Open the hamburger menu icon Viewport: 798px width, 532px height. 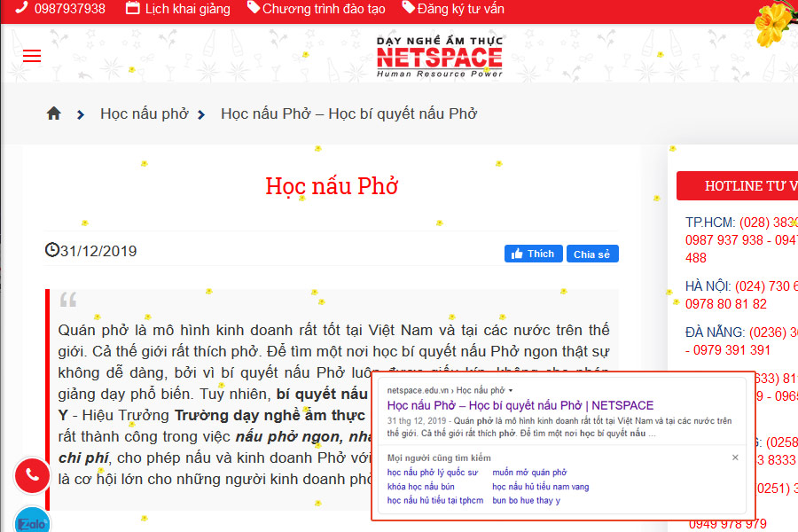(x=32, y=56)
